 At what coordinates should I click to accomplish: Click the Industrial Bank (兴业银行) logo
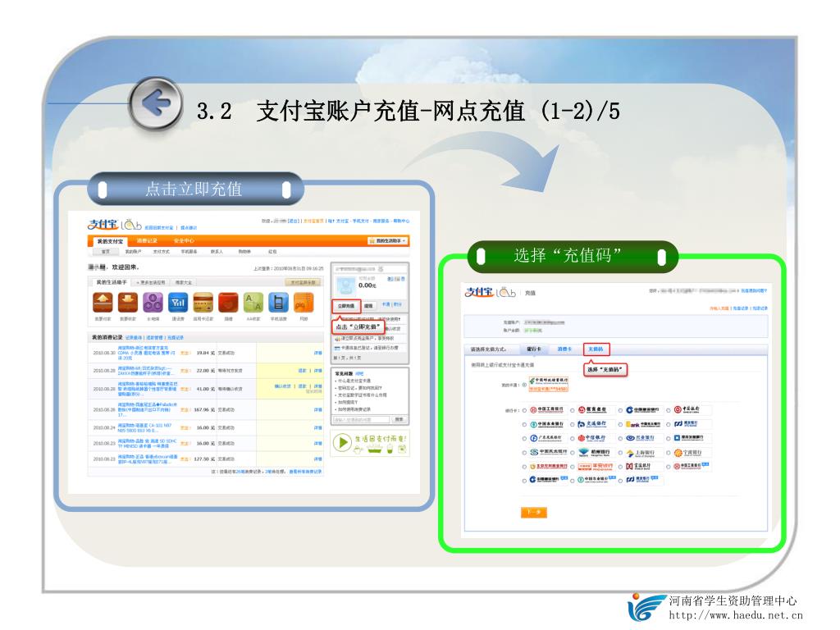pyautogui.click(x=641, y=438)
